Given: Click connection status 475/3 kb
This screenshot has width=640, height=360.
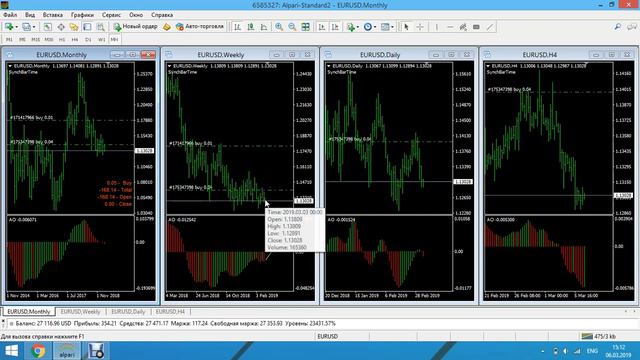Looking at the screenshot, I should point(600,337).
